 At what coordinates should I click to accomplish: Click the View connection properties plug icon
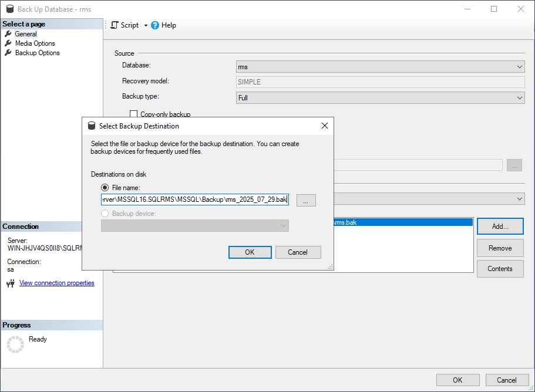pyautogui.click(x=11, y=283)
